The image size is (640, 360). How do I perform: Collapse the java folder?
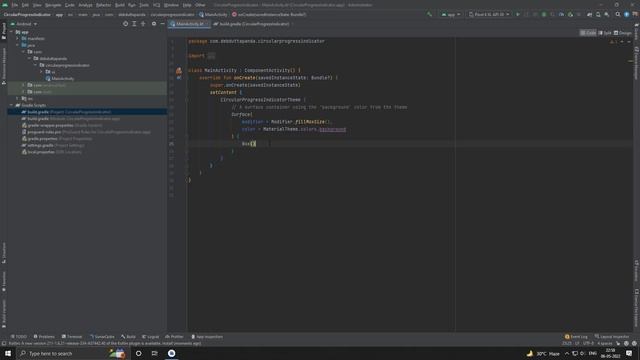pyautogui.click(x=18, y=45)
